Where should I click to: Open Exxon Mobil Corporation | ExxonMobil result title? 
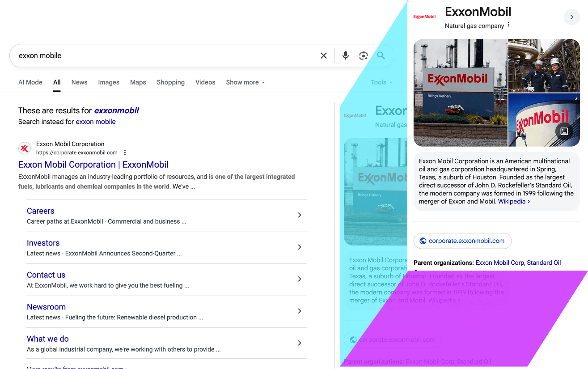[x=93, y=165]
